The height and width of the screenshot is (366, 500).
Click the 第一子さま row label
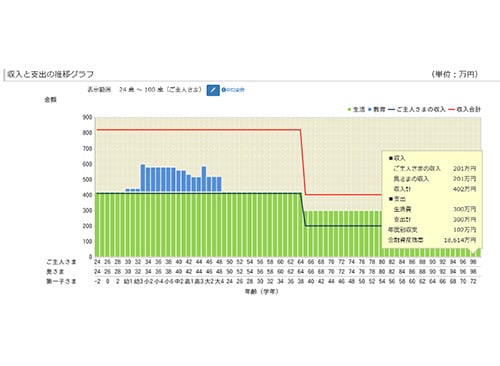click(x=61, y=282)
